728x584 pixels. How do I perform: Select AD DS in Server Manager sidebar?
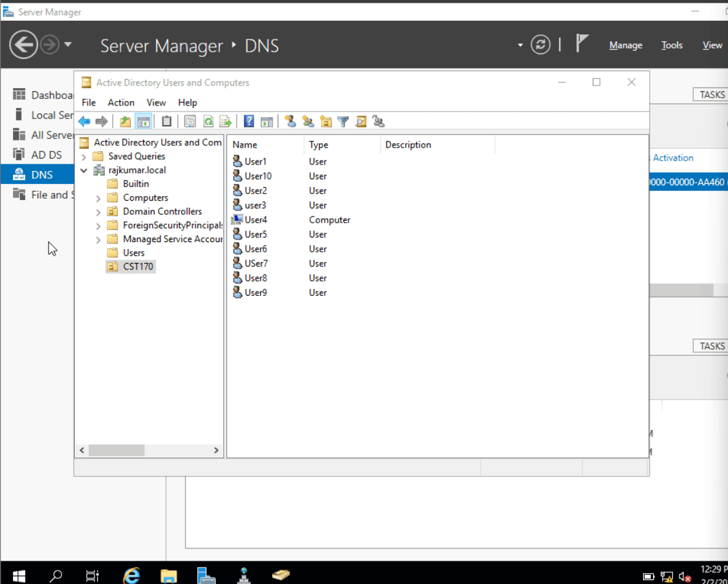(37, 155)
